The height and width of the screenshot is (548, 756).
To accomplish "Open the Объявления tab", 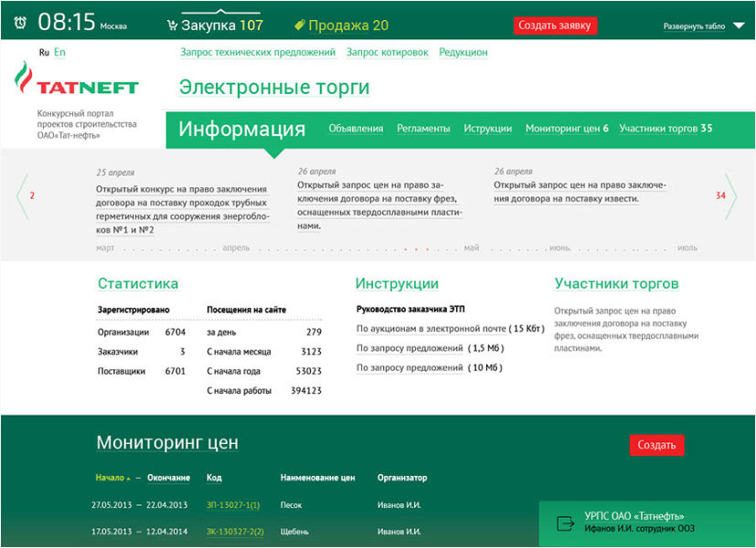I will pos(356,129).
